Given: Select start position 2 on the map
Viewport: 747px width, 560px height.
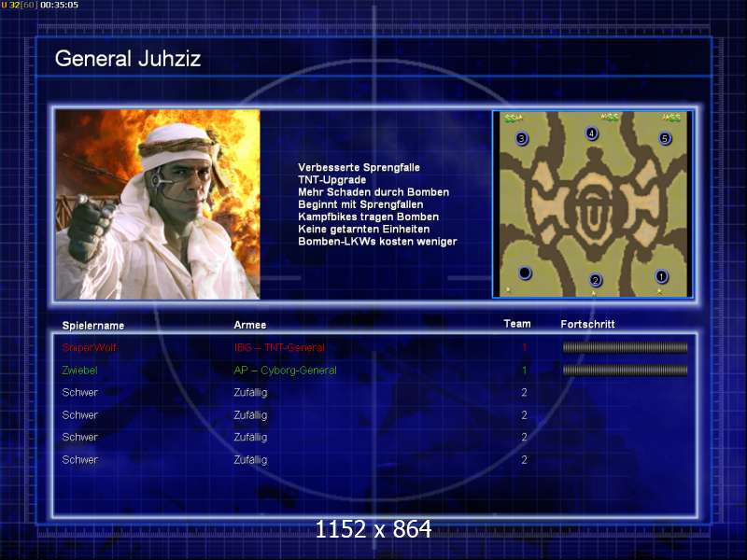Looking at the screenshot, I should coord(595,280).
